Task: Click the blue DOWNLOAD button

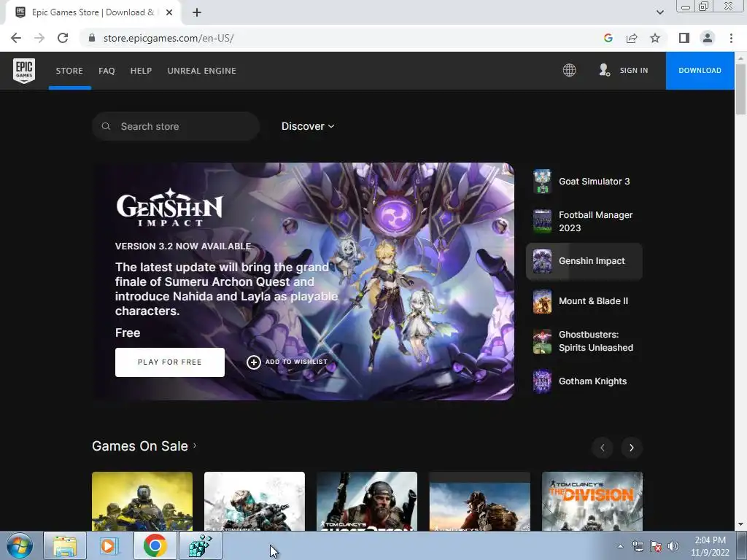Action: click(x=700, y=71)
